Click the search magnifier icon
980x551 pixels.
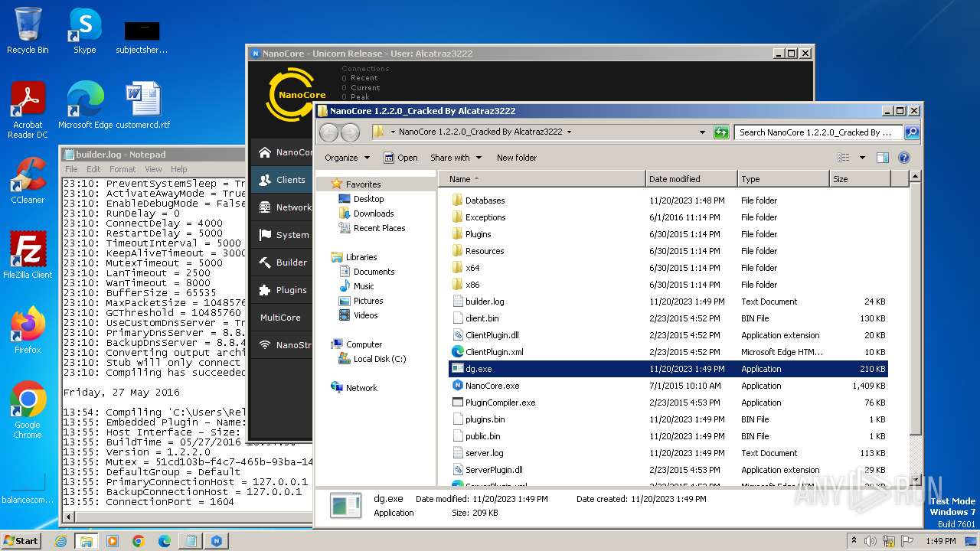[912, 132]
